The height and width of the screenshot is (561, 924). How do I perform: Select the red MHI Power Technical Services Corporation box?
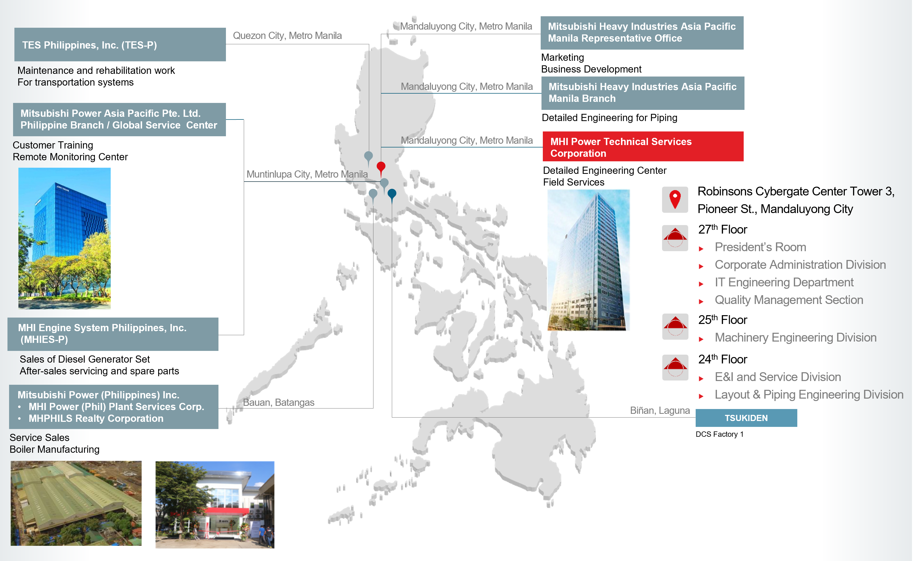(x=643, y=147)
